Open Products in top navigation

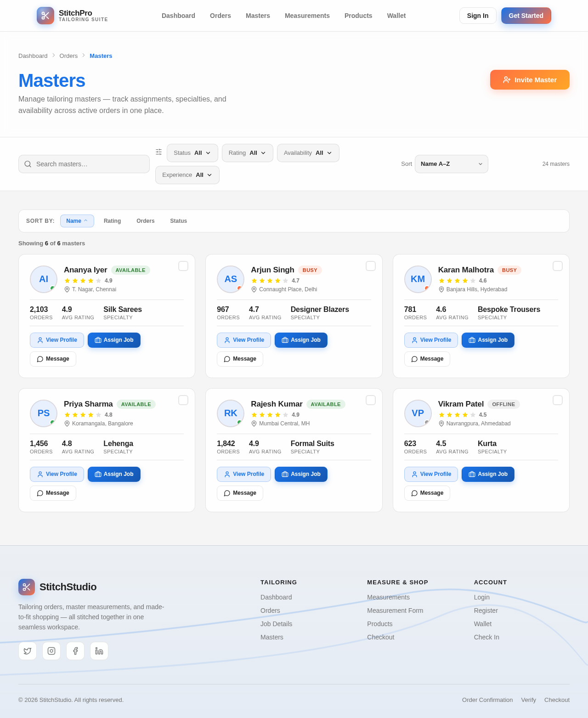(358, 16)
